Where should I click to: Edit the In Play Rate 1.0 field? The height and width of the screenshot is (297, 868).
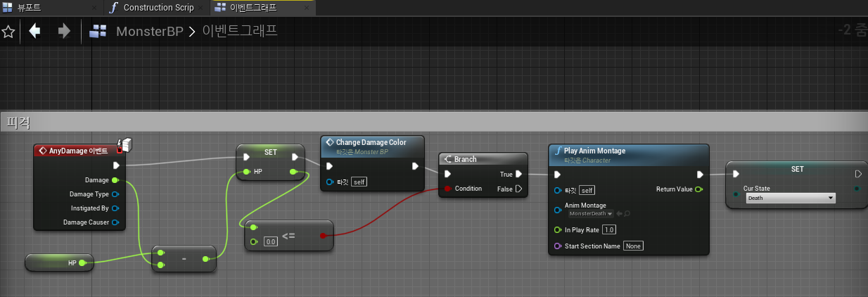tap(609, 229)
